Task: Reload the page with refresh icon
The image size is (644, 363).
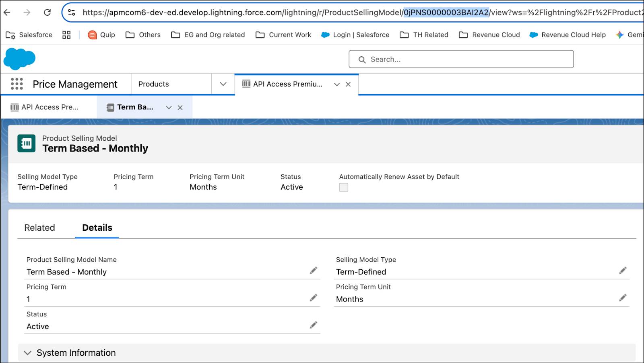Action: (47, 12)
